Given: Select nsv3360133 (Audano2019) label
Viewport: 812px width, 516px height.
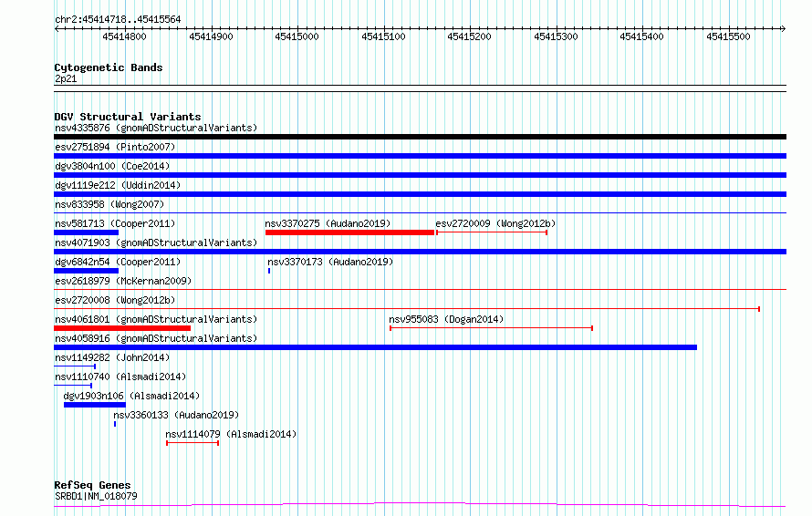Looking at the screenshot, I should tap(176, 415).
